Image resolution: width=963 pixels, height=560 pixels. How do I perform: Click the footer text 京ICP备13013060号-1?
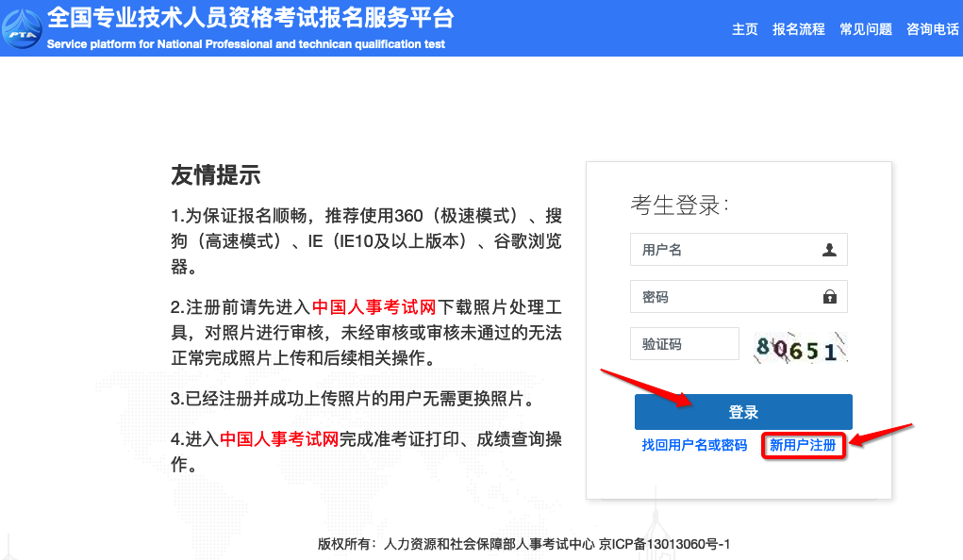tap(665, 544)
